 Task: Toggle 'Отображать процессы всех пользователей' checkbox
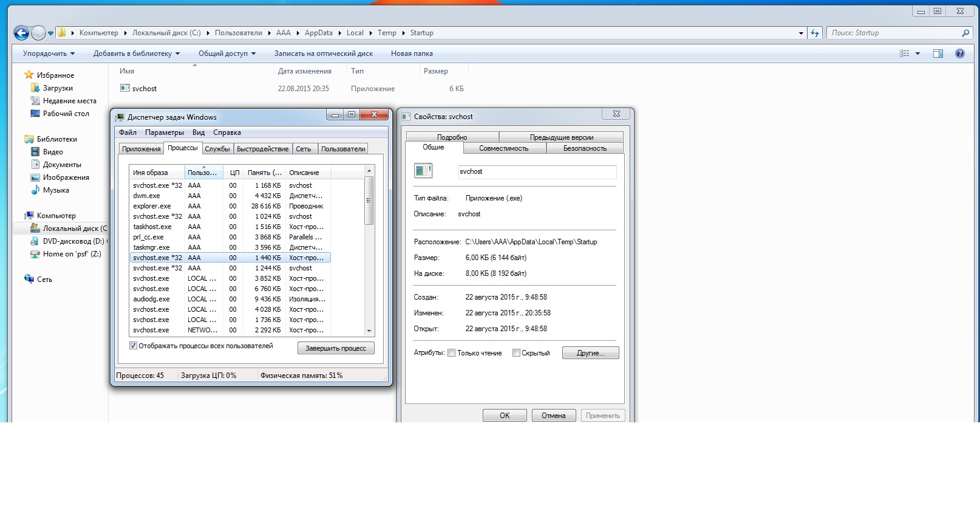[x=133, y=346]
